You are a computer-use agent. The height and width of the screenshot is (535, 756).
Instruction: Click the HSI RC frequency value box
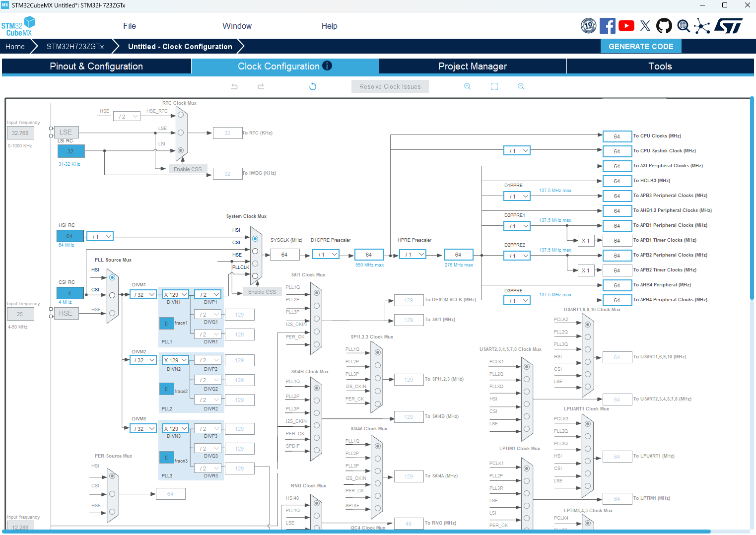click(x=70, y=236)
